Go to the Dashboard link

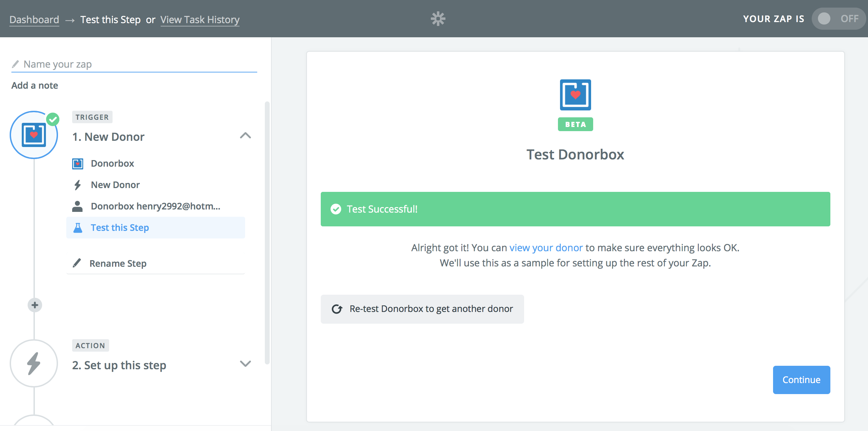click(x=34, y=20)
